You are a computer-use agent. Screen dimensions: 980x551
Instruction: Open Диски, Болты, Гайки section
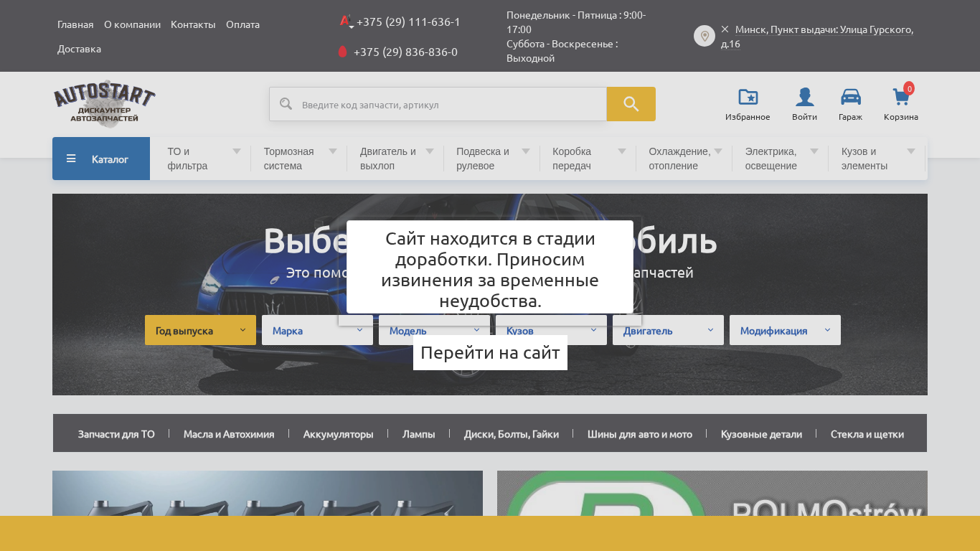512,434
